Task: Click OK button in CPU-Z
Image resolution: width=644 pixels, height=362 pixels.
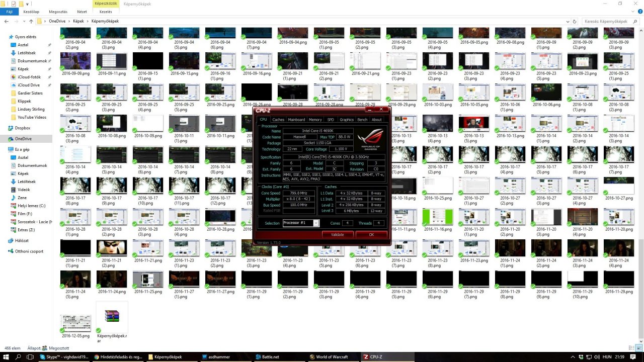Action: [x=371, y=234]
